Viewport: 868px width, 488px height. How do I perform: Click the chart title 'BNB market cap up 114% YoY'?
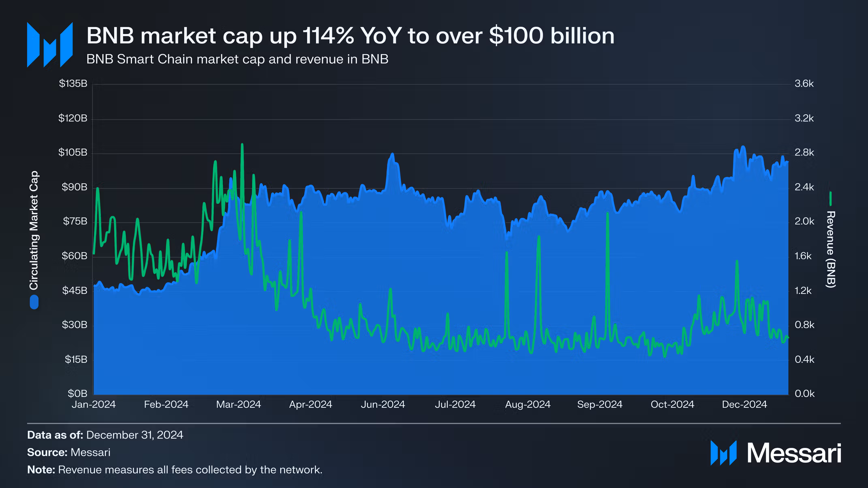coord(350,36)
